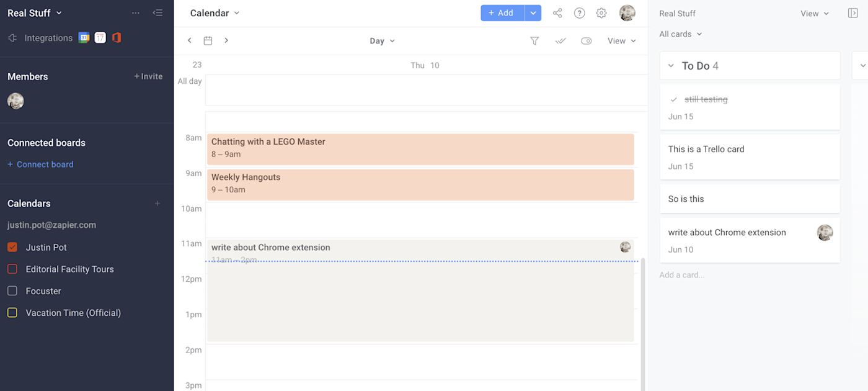Screen dimensions: 868x391
Task: Open the Chatting with a LEGO Master event
Action: coord(420,149)
